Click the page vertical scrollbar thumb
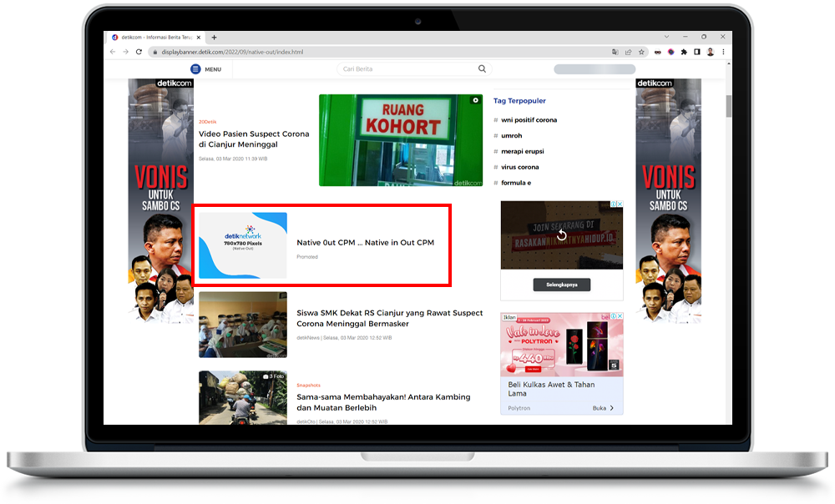The height and width of the screenshot is (504, 835). point(728,106)
